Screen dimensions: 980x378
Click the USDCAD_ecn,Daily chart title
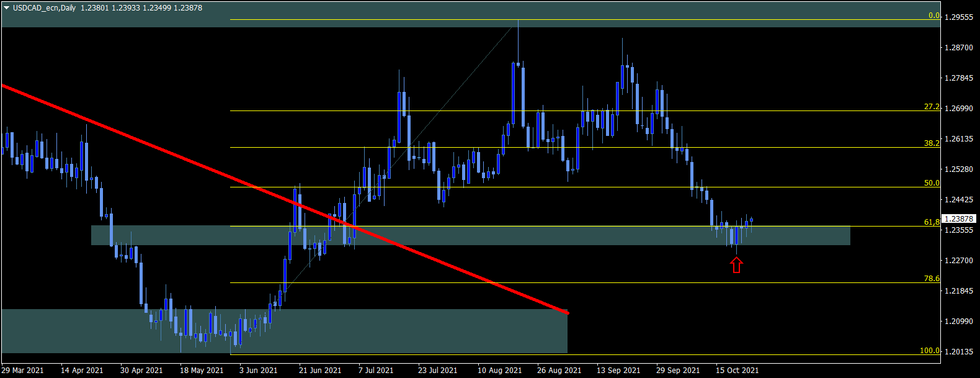tap(44, 8)
